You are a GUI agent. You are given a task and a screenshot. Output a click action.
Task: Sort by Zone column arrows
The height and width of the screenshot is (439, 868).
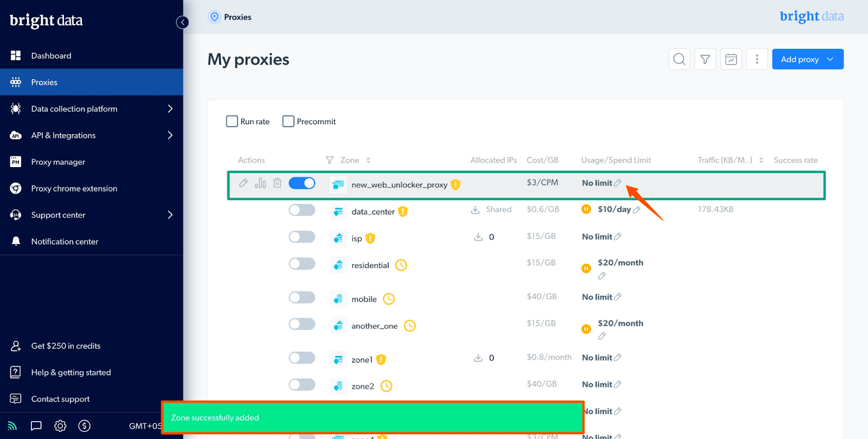pos(368,160)
